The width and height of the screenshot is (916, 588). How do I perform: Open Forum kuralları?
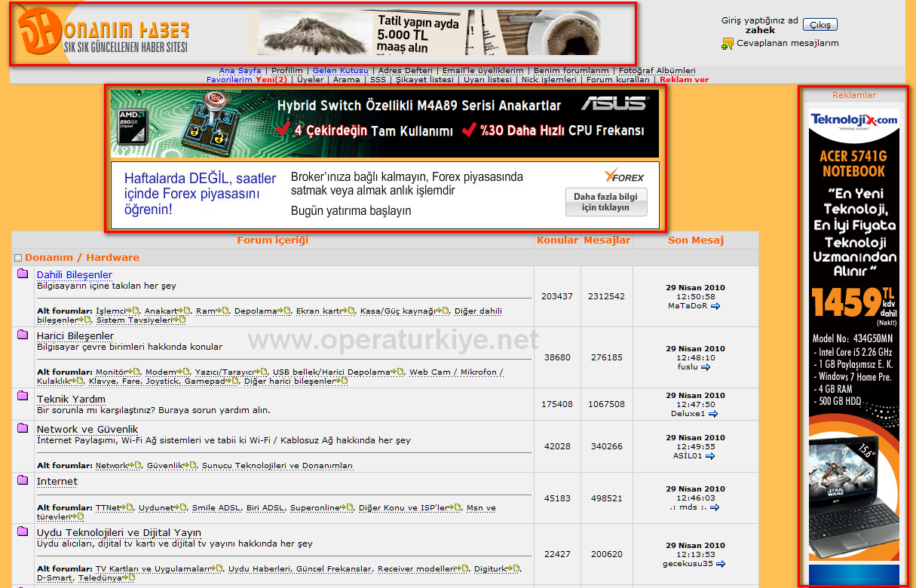[x=618, y=79]
